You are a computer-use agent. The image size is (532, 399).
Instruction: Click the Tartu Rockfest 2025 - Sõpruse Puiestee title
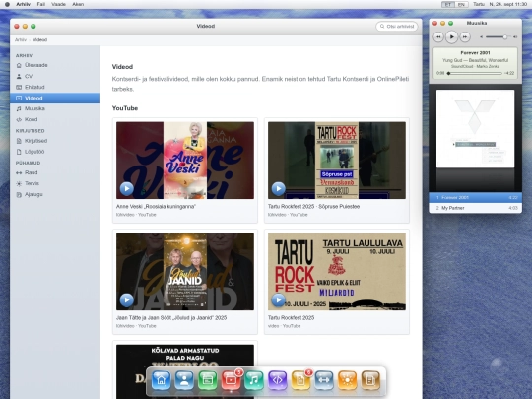click(313, 206)
